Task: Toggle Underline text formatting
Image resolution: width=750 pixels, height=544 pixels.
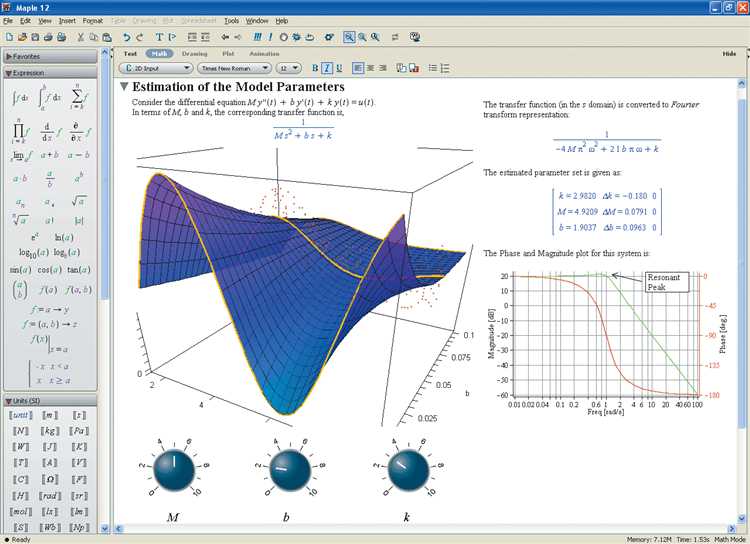Action: (339, 68)
